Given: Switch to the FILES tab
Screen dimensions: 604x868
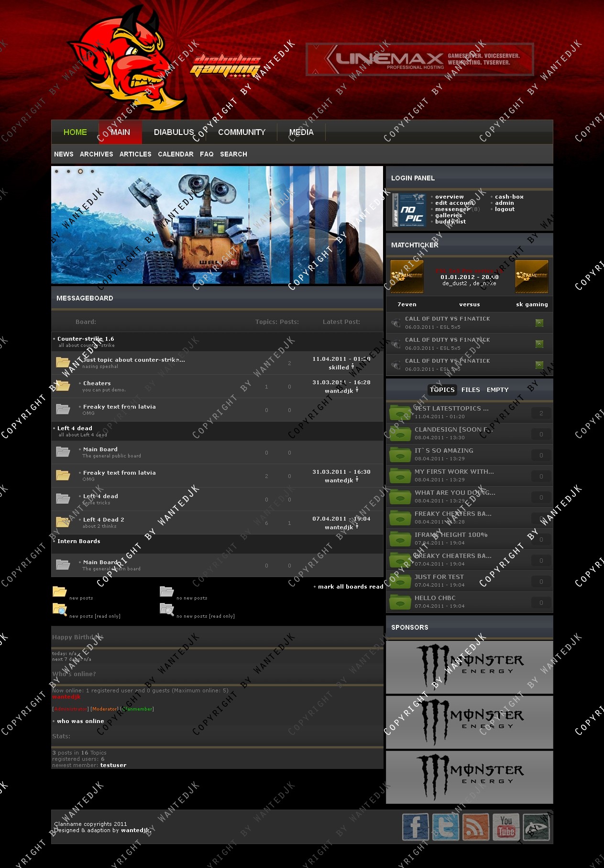Looking at the screenshot, I should click(x=470, y=389).
